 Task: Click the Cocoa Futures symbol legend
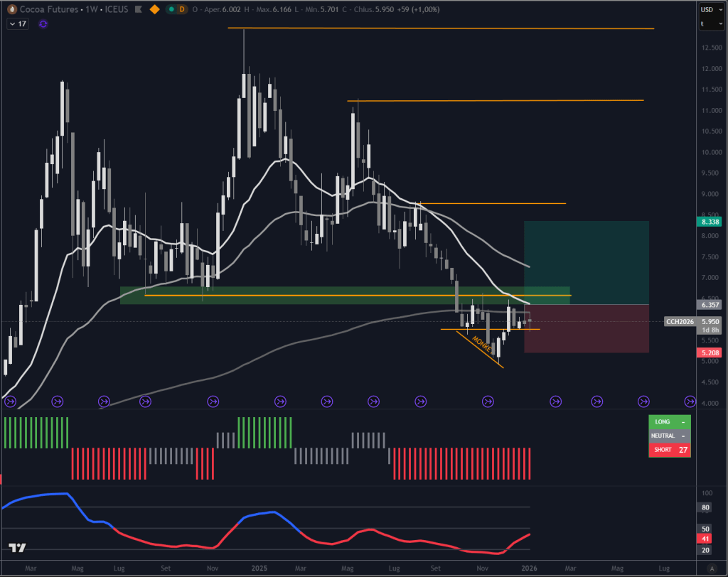click(50, 10)
